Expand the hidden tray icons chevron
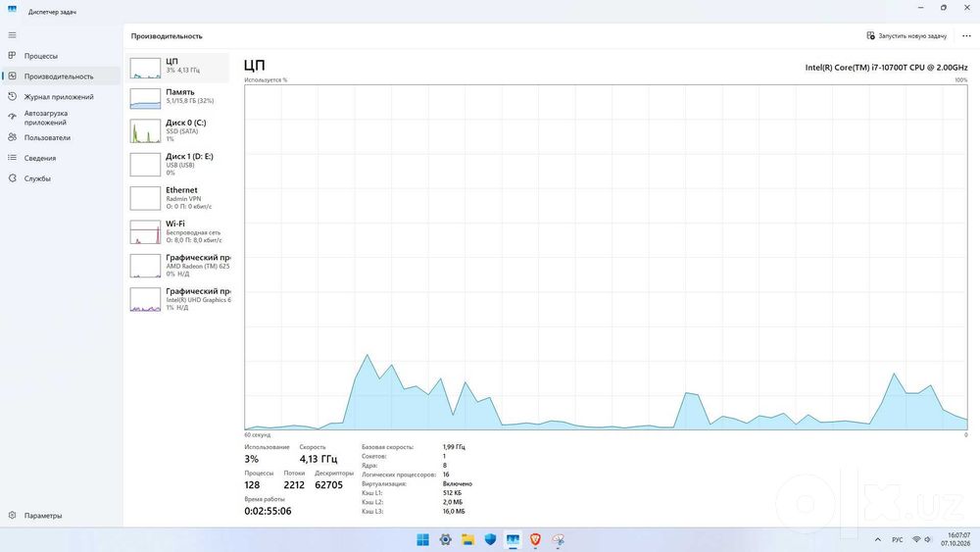 point(877,539)
